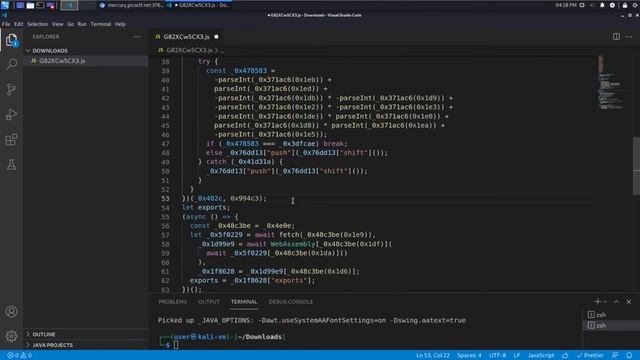
Task: Select the first zsh terminal instance
Action: pyautogui.click(x=611, y=315)
